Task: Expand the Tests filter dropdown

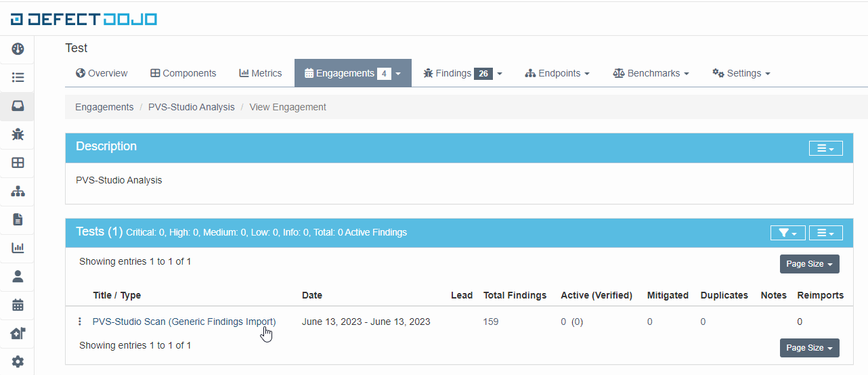Action: point(787,233)
